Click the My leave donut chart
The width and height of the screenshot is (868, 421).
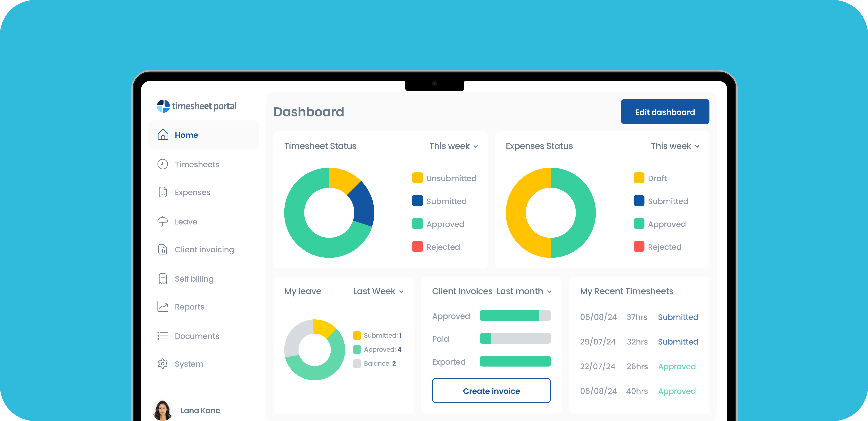[x=315, y=350]
